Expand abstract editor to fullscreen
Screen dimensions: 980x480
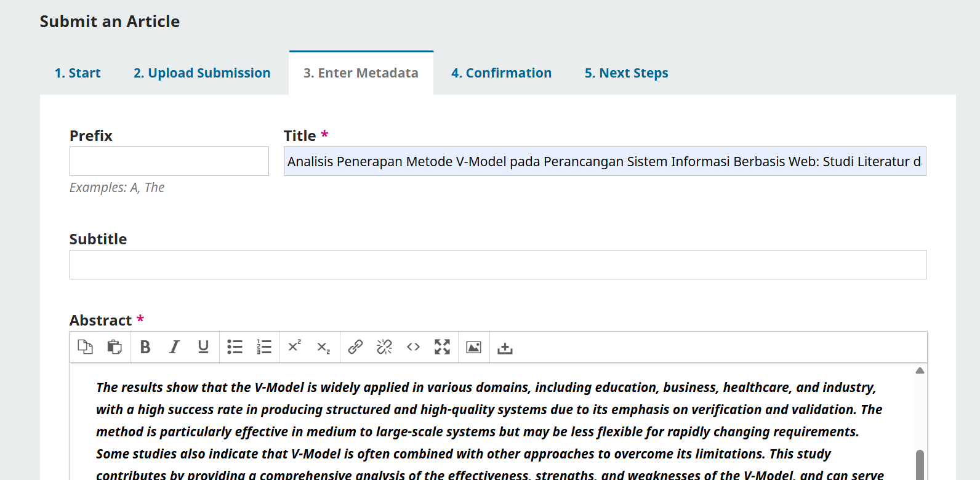click(442, 347)
